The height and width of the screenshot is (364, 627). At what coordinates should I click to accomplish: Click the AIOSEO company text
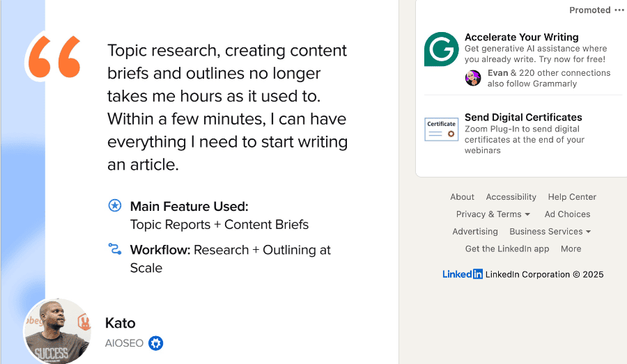(124, 343)
